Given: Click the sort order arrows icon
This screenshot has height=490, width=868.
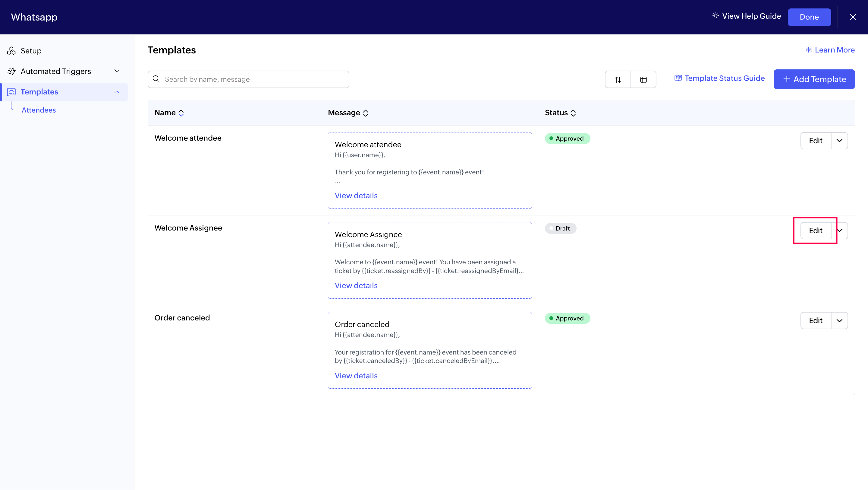Looking at the screenshot, I should [x=618, y=80].
